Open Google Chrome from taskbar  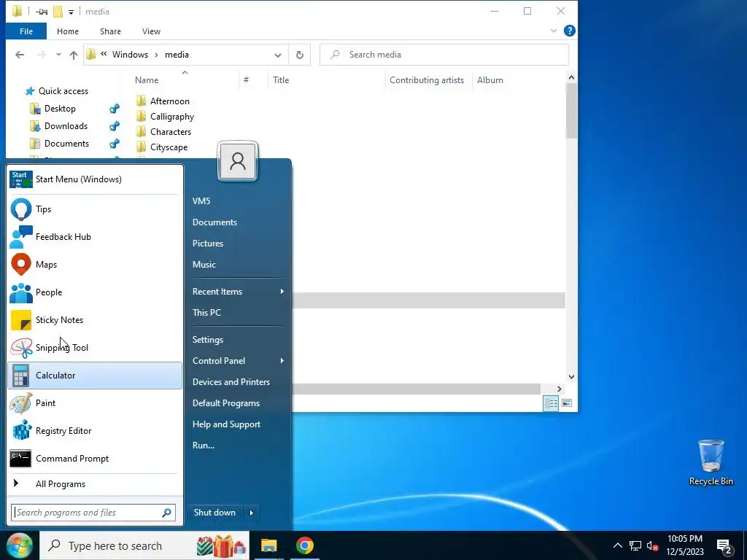point(304,545)
